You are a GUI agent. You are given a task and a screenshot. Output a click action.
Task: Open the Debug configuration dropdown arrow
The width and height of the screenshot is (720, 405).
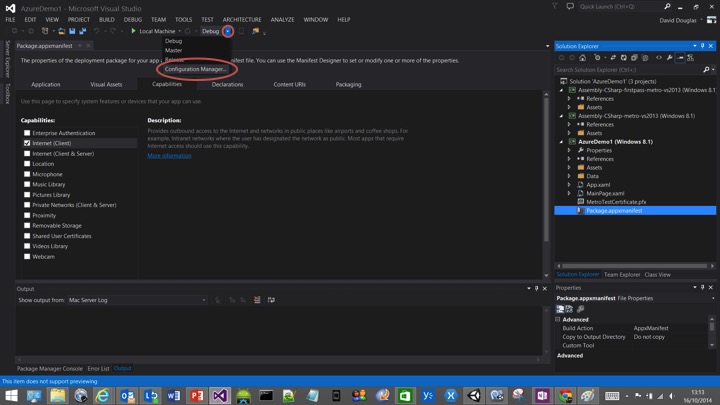click(228, 31)
